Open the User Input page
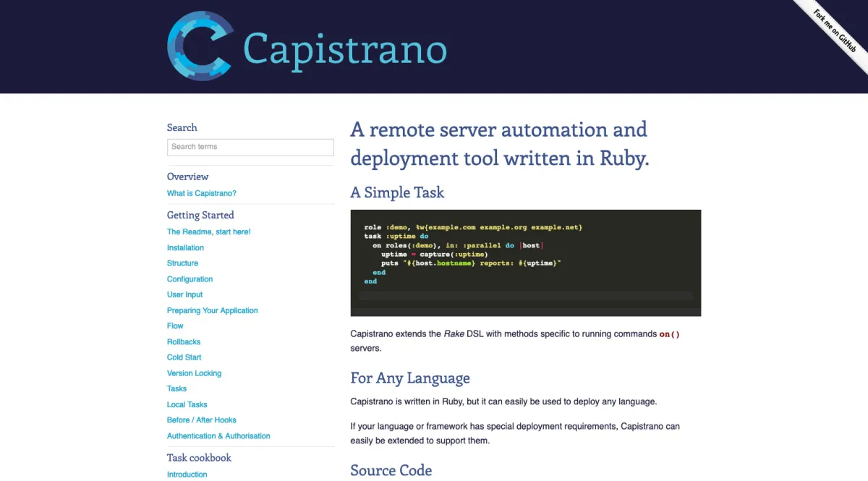Image resolution: width=868 pixels, height=481 pixels. click(x=184, y=294)
